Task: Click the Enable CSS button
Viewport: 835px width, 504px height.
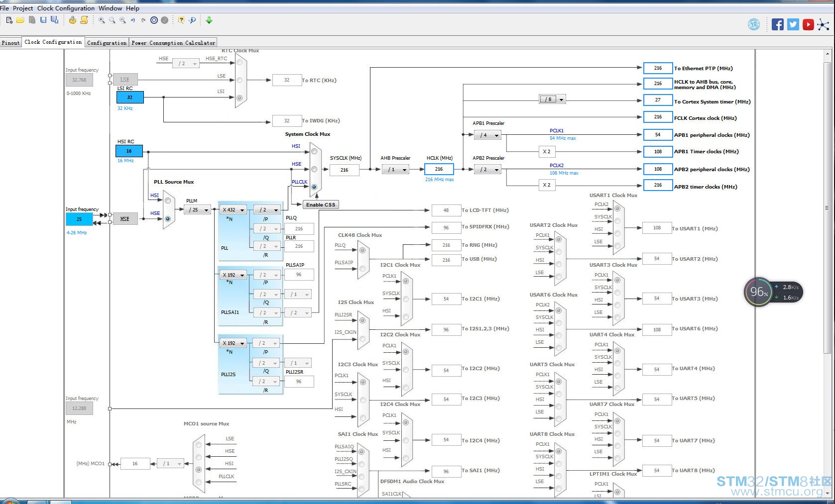Action: point(321,204)
